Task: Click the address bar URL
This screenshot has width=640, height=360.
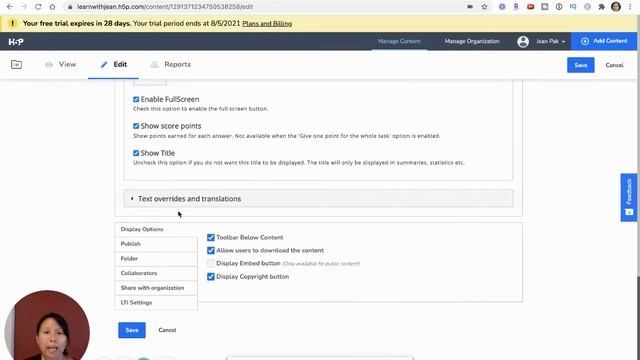Action: [165, 7]
